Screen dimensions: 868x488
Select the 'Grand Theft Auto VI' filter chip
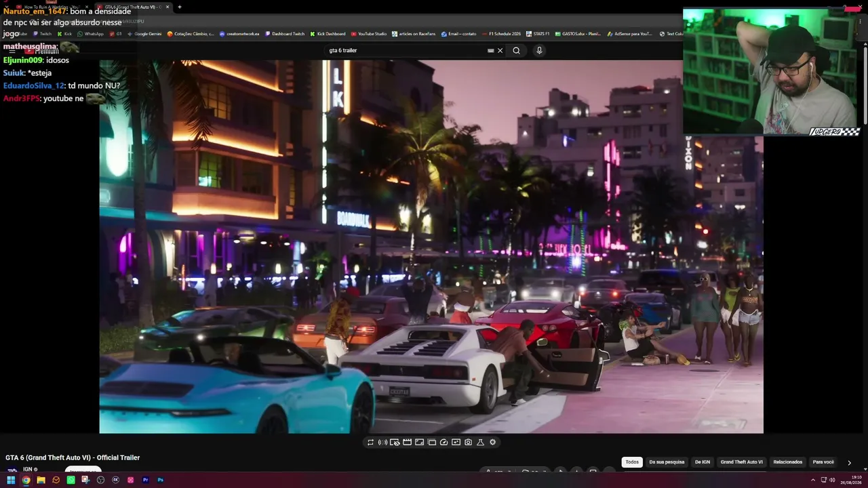[741, 462]
